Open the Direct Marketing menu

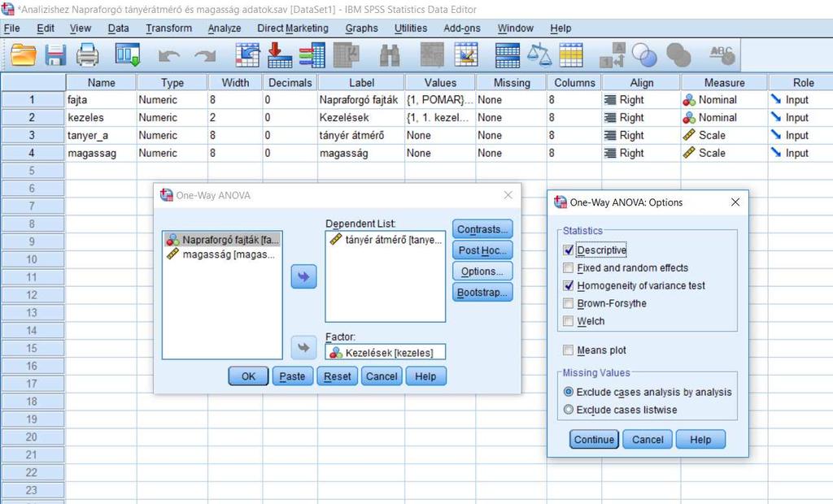pos(293,28)
